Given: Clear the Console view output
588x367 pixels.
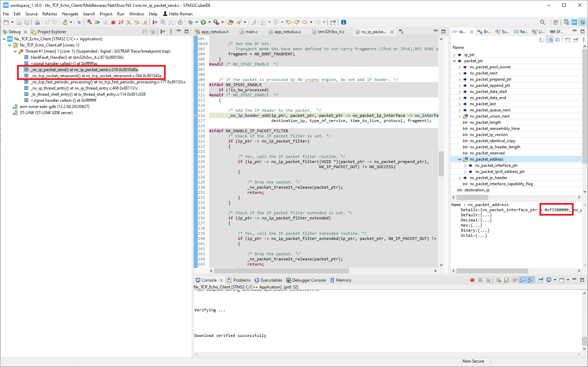Looking at the screenshot, I should pyautogui.click(x=498, y=280).
